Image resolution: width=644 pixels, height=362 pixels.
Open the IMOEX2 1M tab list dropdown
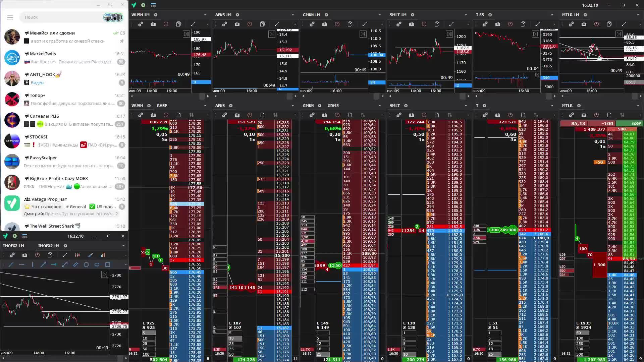[x=123, y=246]
